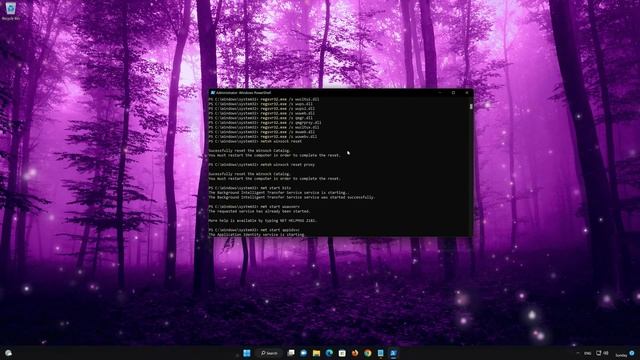Screen dimensions: 640x360
Task: Open the chat app on taskbar
Action: [304, 353]
